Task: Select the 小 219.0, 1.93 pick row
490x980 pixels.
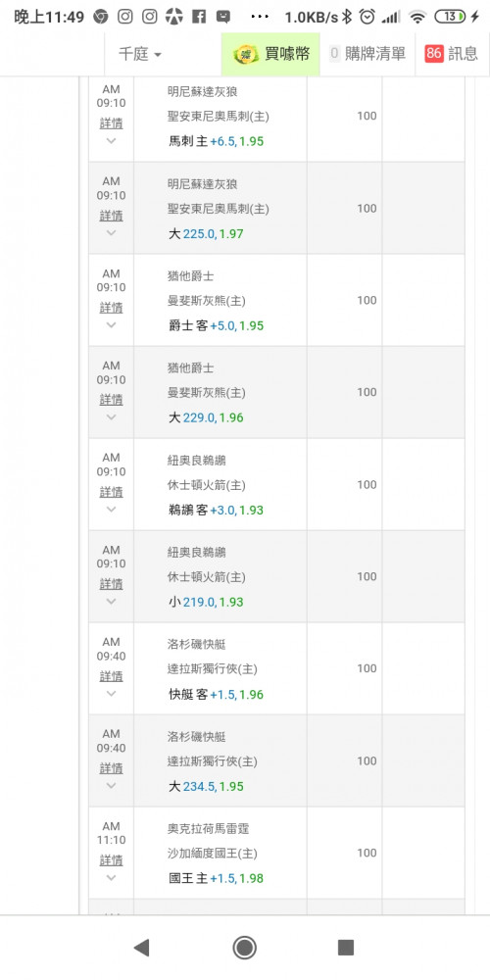Action: (x=206, y=602)
